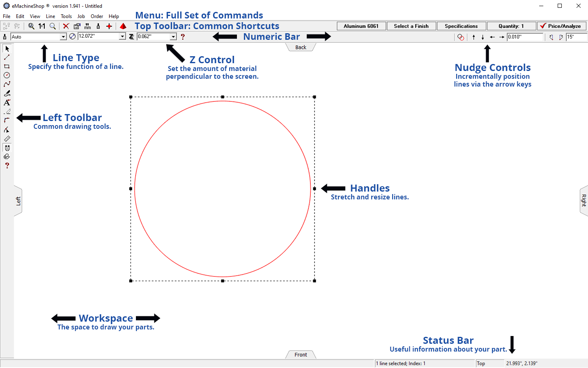The image size is (588, 368).
Task: Click the 0.010" nudge distance field
Action: [525, 37]
